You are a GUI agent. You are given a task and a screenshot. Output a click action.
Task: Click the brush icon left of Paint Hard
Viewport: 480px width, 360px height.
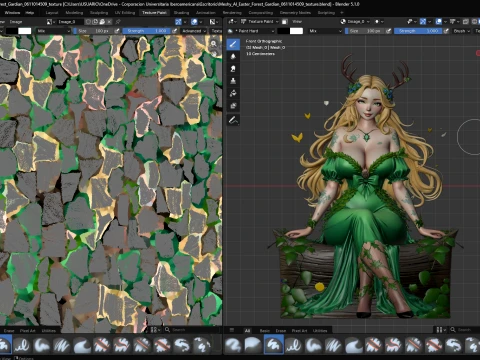230,31
